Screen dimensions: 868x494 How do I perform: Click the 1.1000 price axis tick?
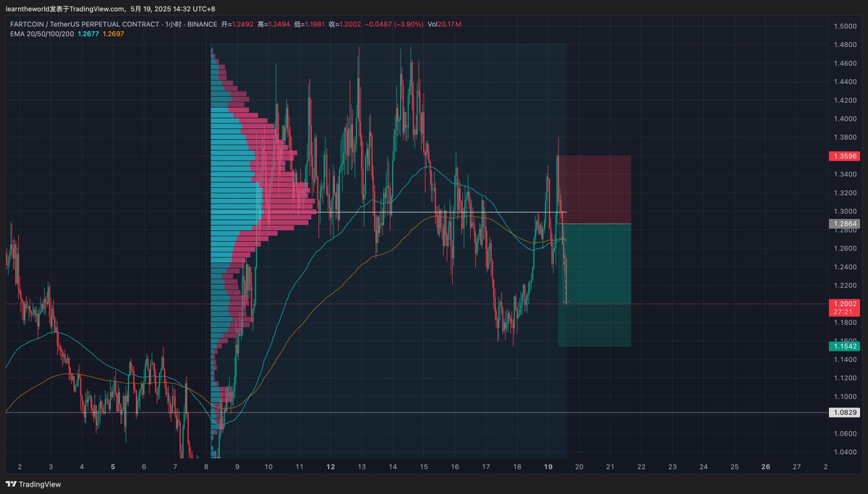click(845, 397)
